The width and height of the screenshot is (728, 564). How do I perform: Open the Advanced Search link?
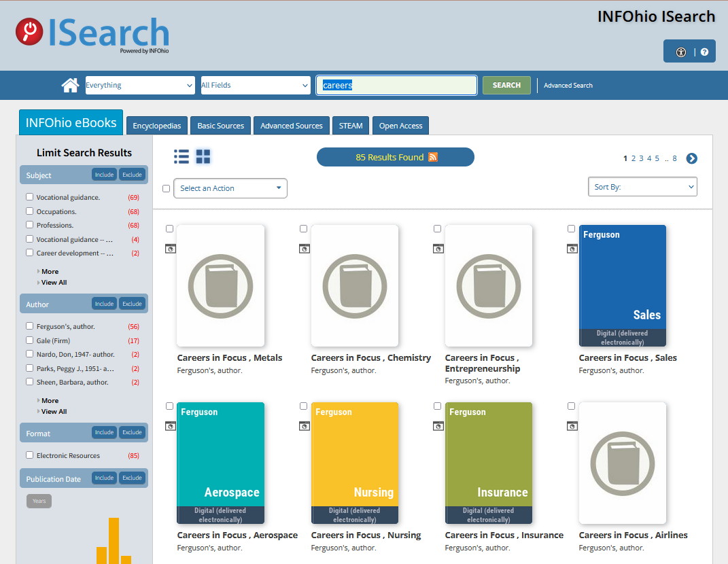(x=568, y=86)
